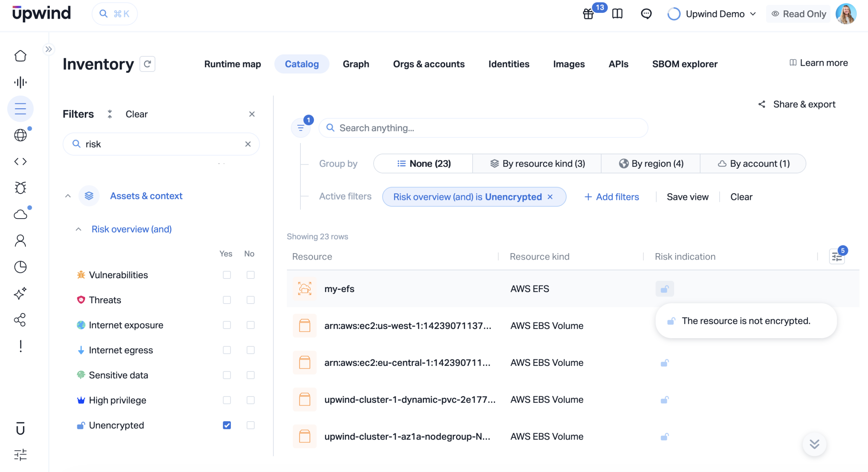Click the Learn more link

819,63
